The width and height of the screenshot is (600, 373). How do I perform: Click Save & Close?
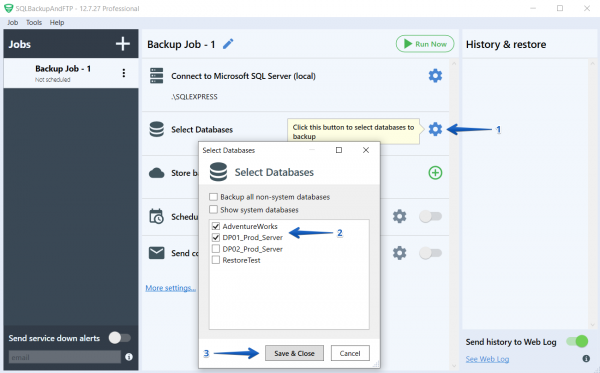click(294, 353)
